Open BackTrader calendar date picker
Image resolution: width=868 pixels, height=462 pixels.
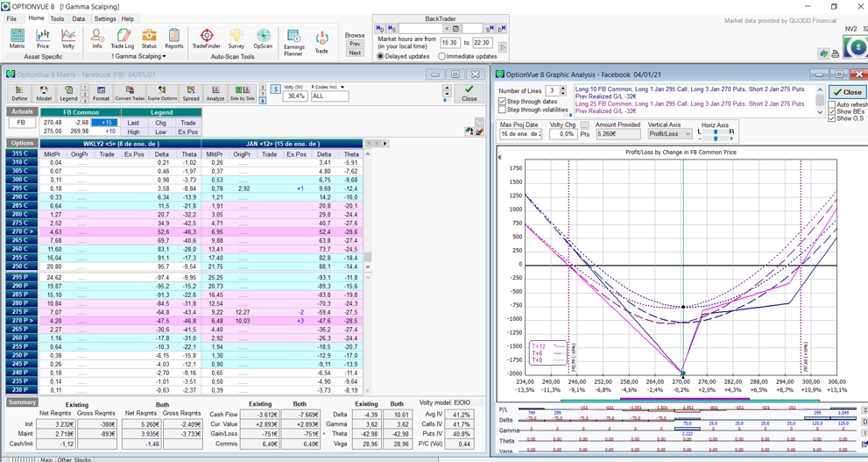click(x=456, y=28)
